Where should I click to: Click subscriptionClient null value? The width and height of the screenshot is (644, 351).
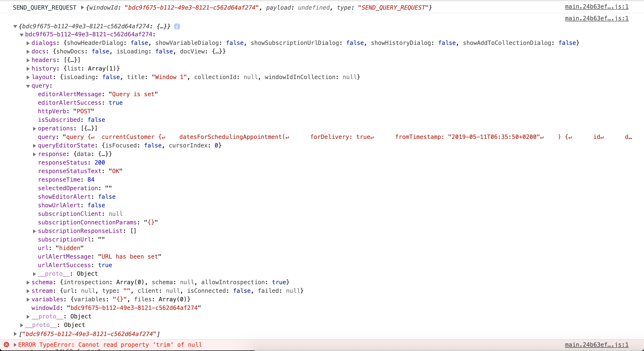116,214
